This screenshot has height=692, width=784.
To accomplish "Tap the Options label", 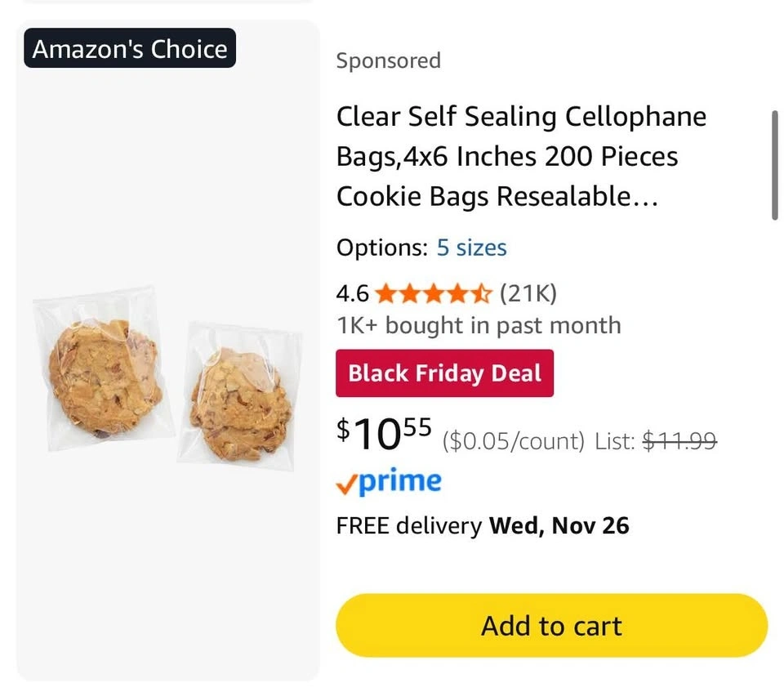I will pyautogui.click(x=381, y=248).
